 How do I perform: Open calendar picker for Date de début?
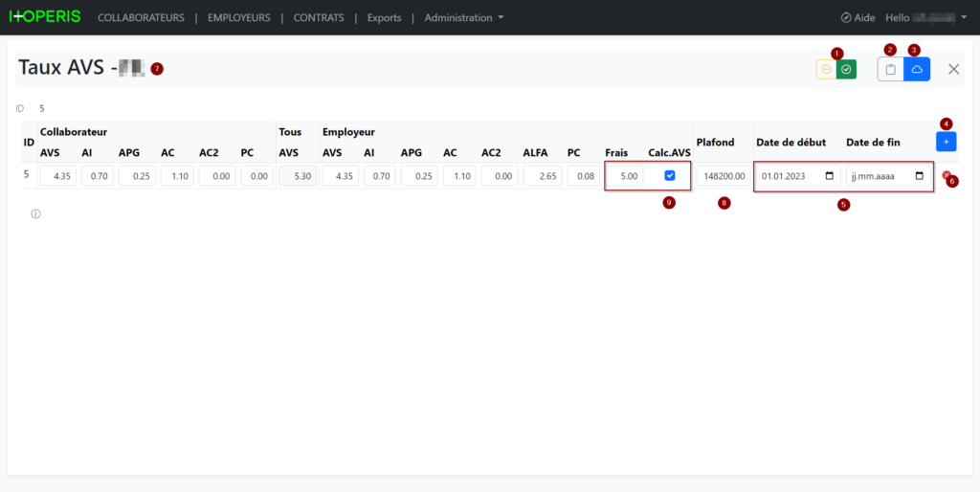pos(829,176)
